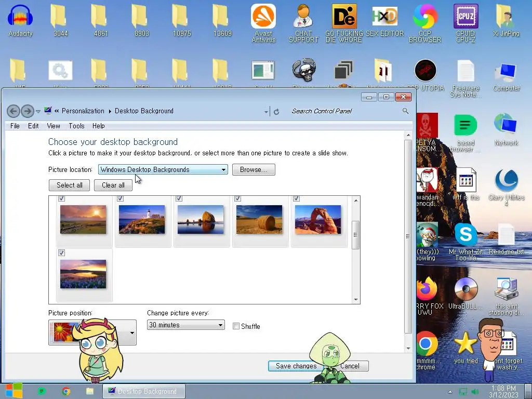This screenshot has width=532, height=399.
Task: Open the based browser desktop icon
Action: (465, 134)
